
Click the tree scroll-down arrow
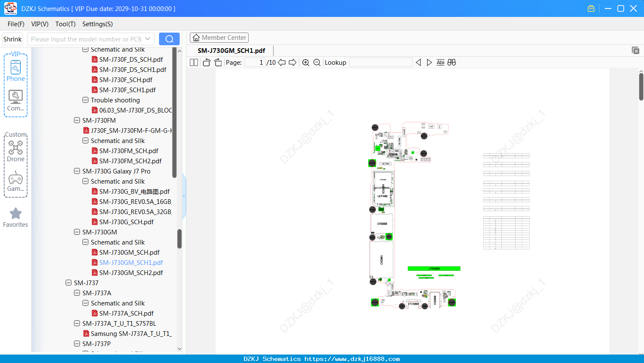click(x=179, y=349)
